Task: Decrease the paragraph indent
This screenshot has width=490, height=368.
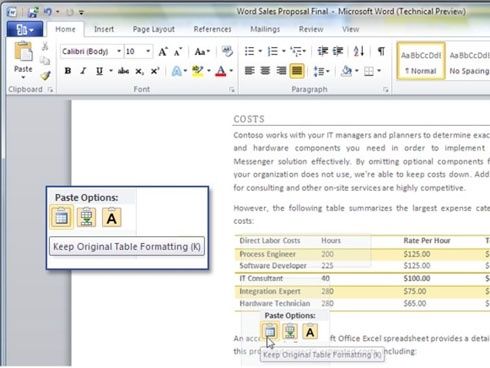Action: [x=322, y=51]
